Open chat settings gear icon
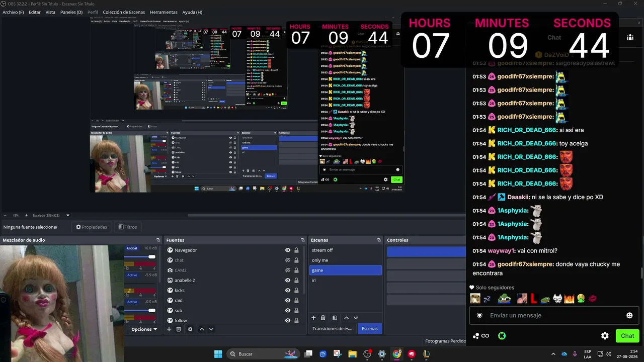The image size is (644, 362). (605, 336)
